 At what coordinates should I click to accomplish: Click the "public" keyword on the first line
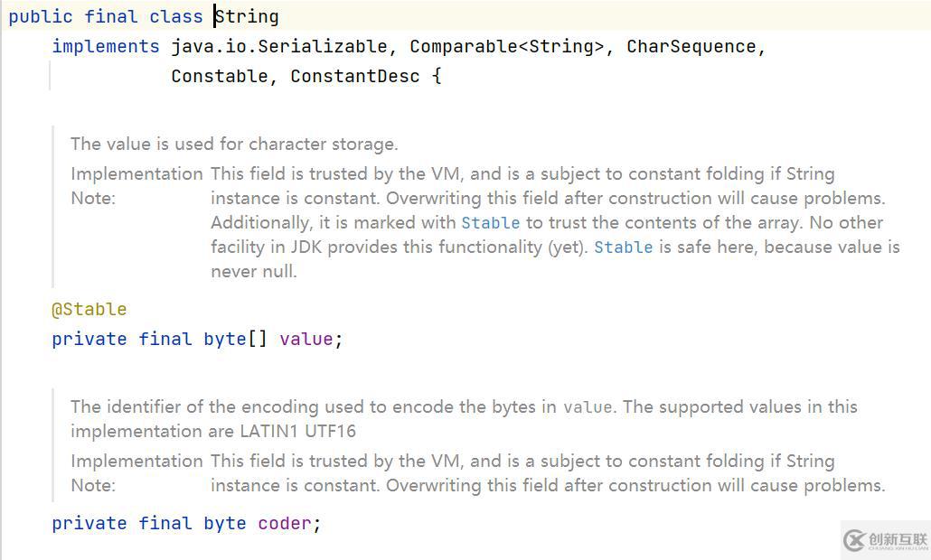pyautogui.click(x=41, y=16)
